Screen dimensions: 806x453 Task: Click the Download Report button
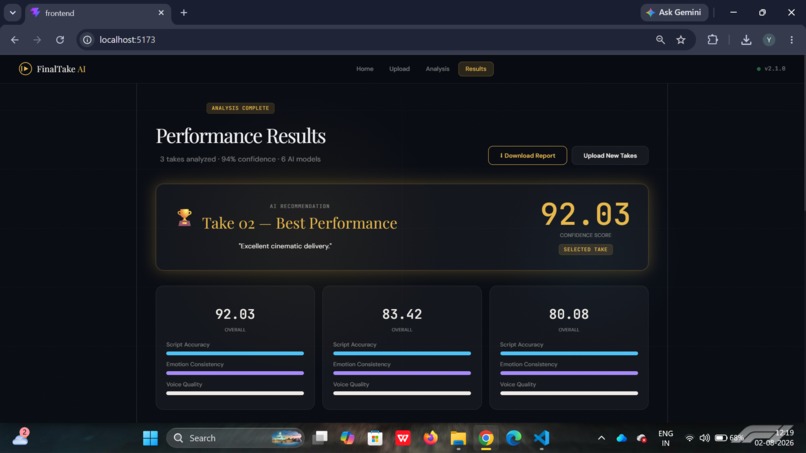[x=527, y=155]
